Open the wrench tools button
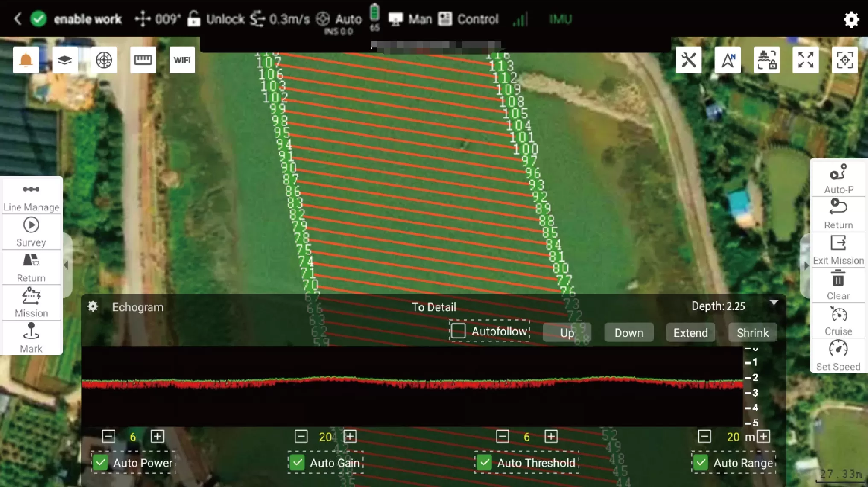The width and height of the screenshot is (868, 487). [x=689, y=60]
